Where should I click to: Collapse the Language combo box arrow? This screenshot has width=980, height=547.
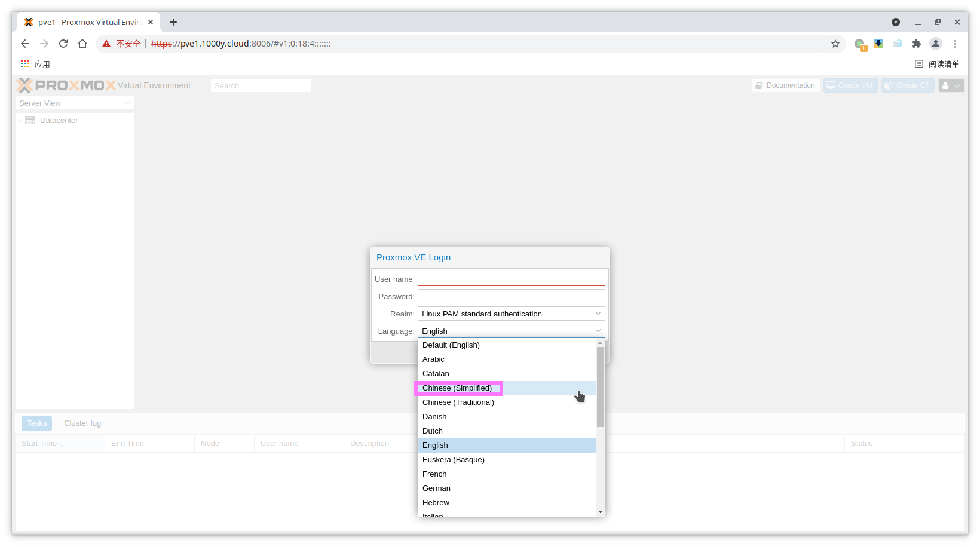point(598,331)
